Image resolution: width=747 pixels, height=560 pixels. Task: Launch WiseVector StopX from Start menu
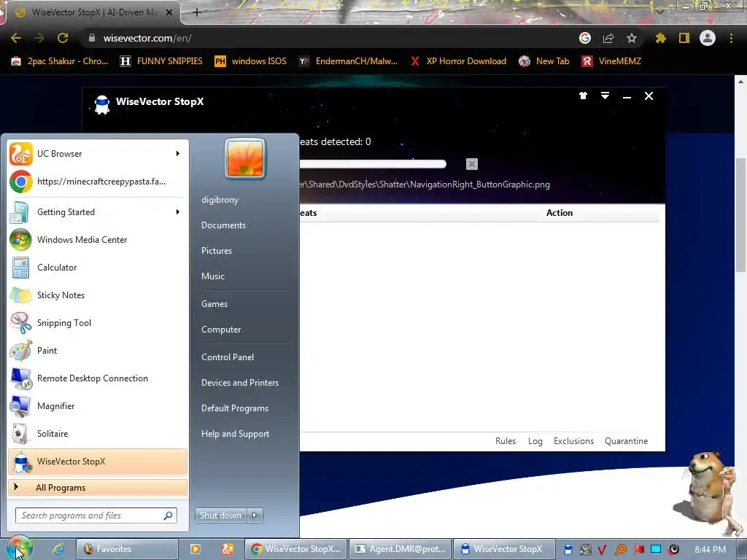tap(98, 462)
